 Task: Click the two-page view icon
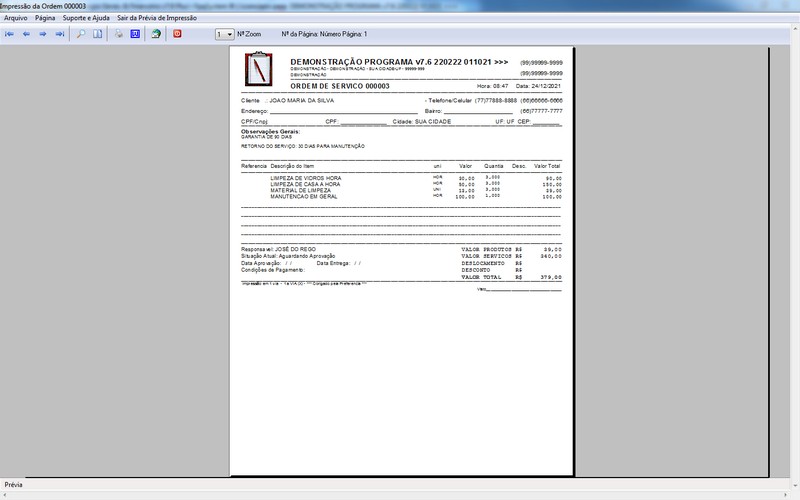(97, 34)
